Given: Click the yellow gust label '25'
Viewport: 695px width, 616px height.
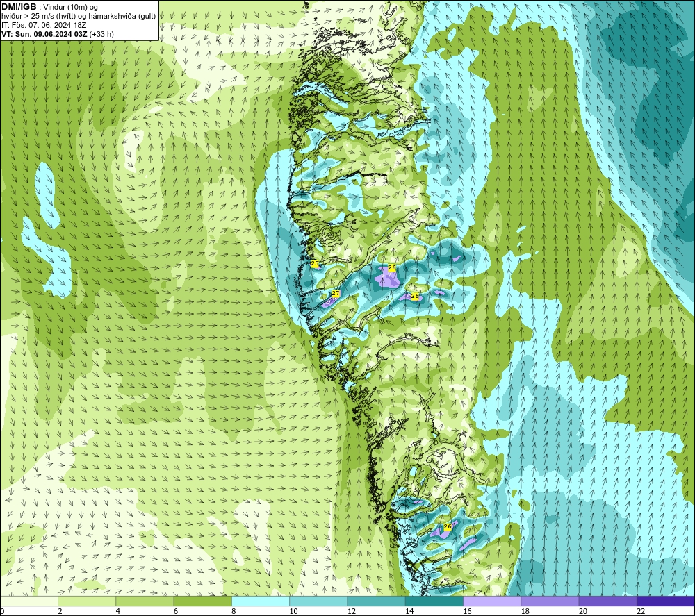Looking at the screenshot, I should [x=315, y=263].
